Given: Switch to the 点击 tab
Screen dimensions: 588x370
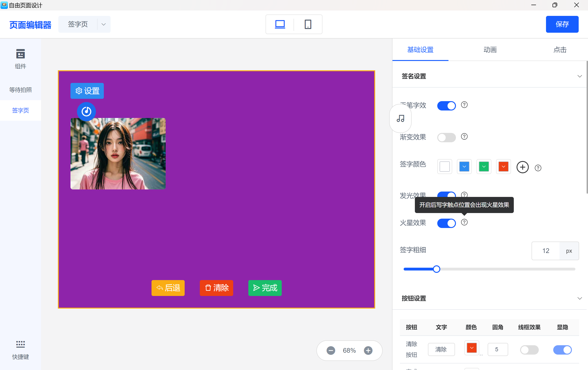Looking at the screenshot, I should pos(560,50).
